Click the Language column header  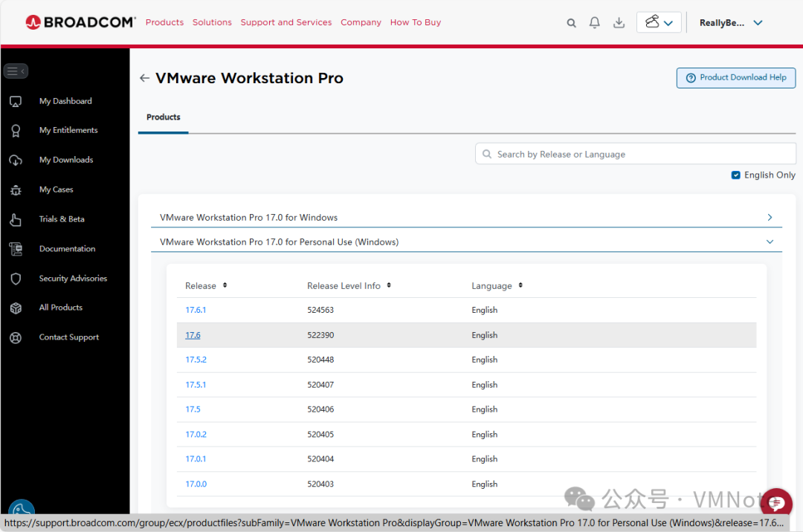click(491, 286)
